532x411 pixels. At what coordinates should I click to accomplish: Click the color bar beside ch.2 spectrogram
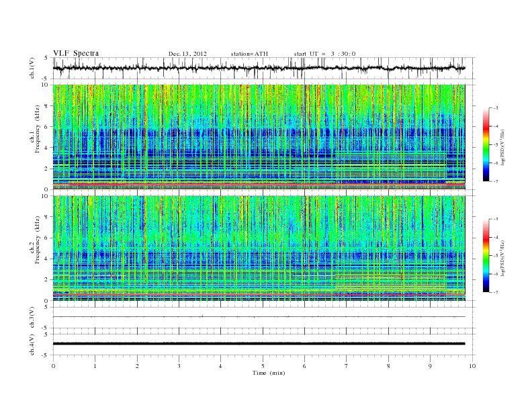click(486, 256)
